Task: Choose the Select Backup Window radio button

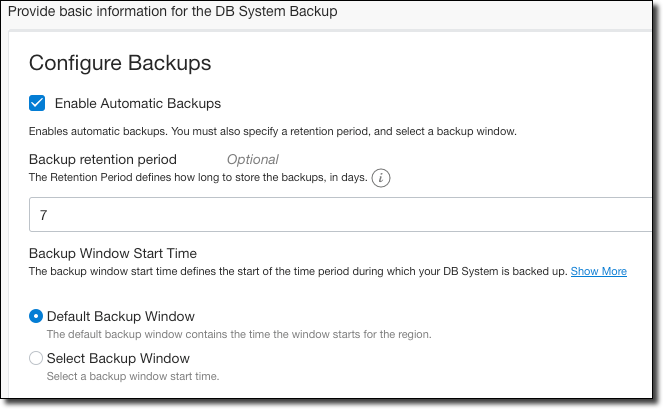Action: (x=36, y=358)
